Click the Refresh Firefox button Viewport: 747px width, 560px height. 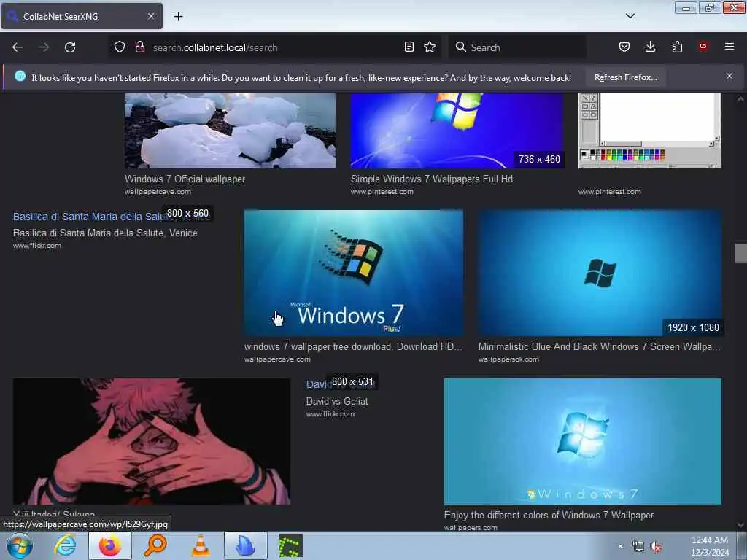(x=625, y=77)
